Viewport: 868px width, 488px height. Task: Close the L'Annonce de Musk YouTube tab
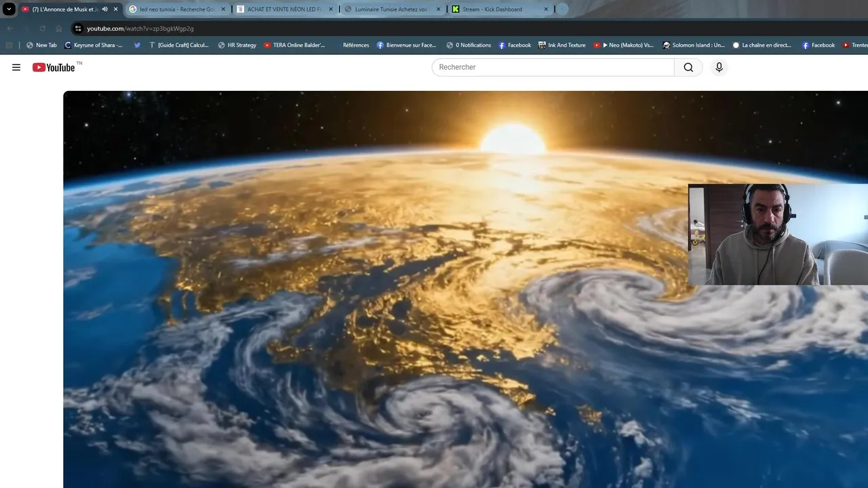coord(115,9)
